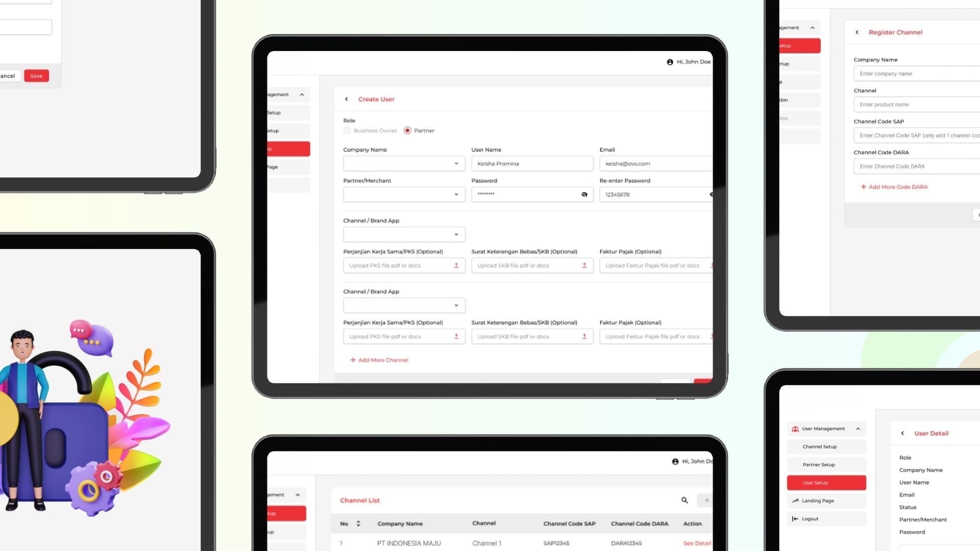Click the upload icon for PKS file

(456, 265)
